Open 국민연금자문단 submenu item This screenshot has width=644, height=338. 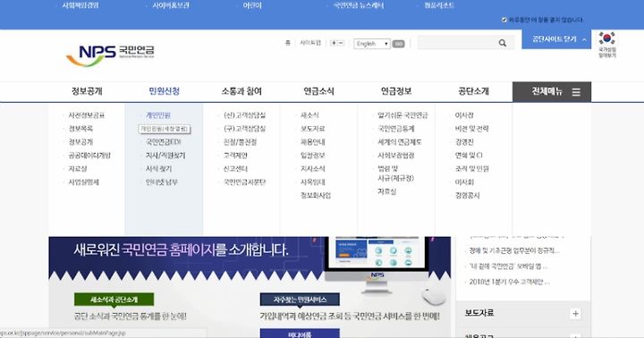point(244,182)
